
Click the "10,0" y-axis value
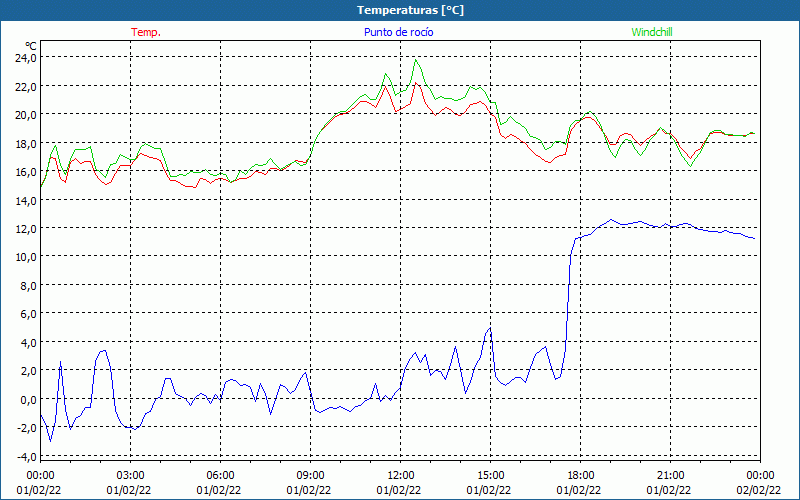[x=26, y=257]
